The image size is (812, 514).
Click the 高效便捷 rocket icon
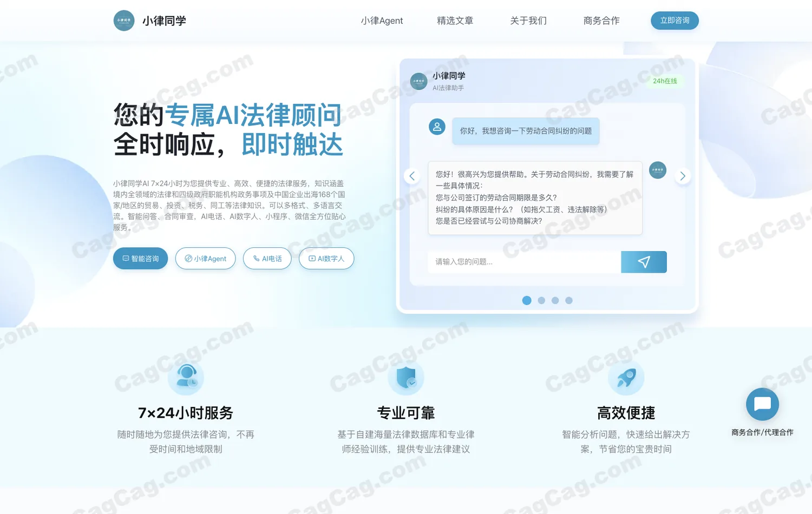pyautogui.click(x=626, y=377)
